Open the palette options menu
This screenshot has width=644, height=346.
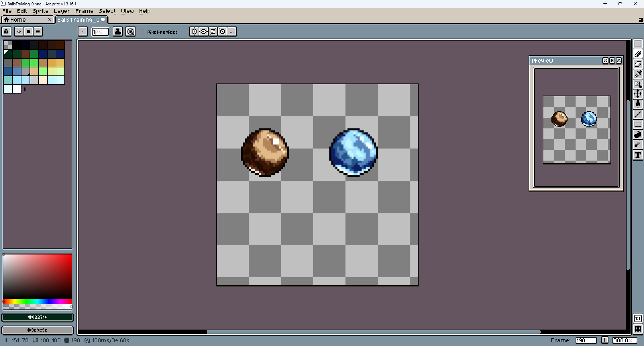click(38, 32)
